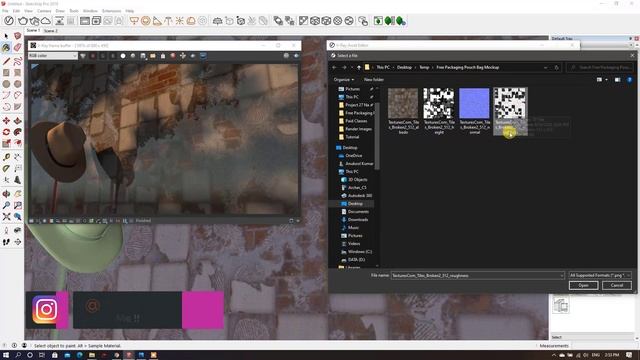Open the File menu
This screenshot has height=360, width=640.
(5, 11)
